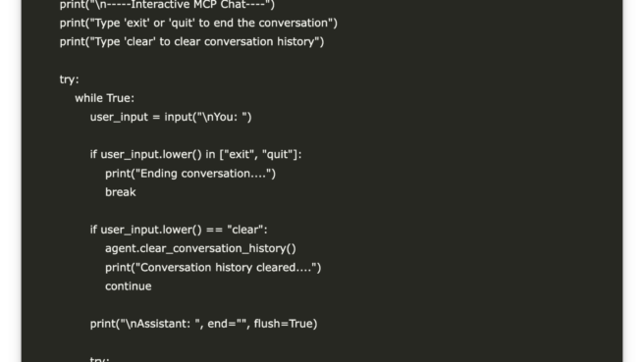Click the line mentioning 'exit' or 'quit'

[x=198, y=23]
